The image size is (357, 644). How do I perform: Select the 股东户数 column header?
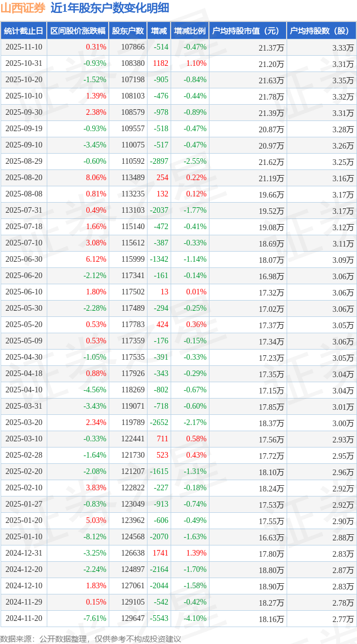tap(128, 31)
